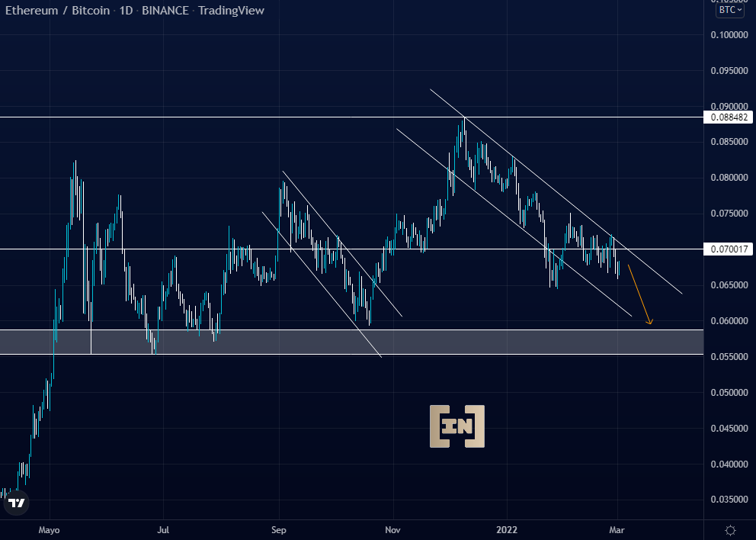
Task: Open chart settings gear icon
Action: pyautogui.click(x=730, y=530)
